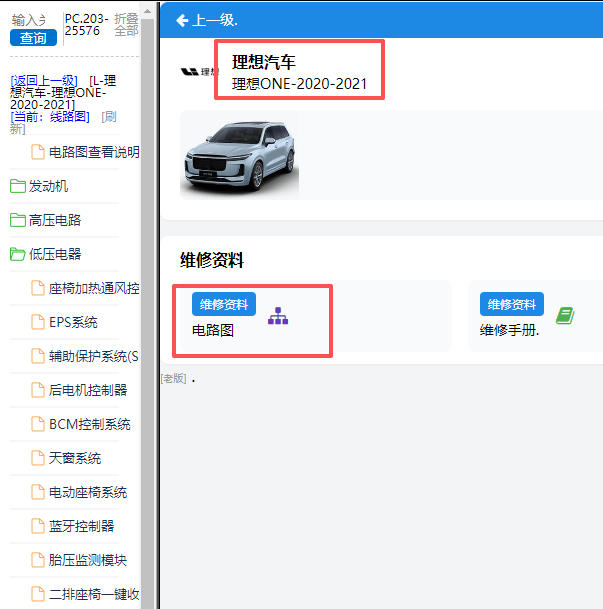Open 蓝牙控制器 item

coord(82,526)
